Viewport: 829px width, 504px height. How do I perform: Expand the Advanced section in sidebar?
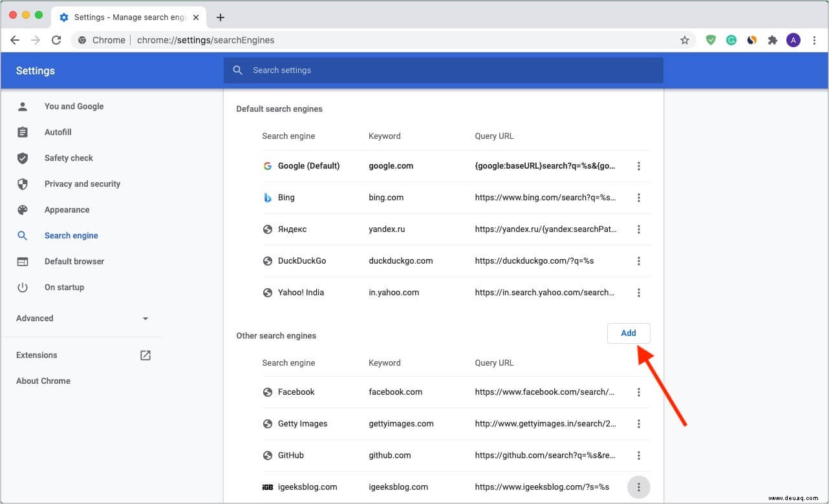(x=82, y=319)
